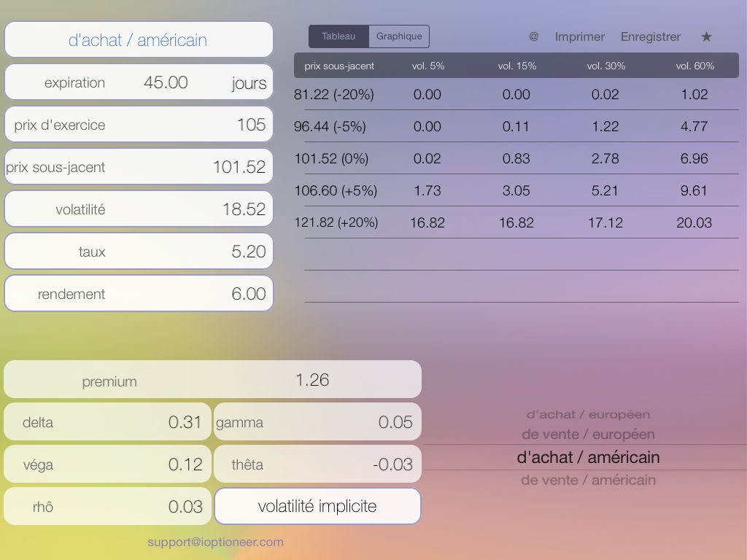Open the support@ioptioneer.com email link

click(215, 542)
